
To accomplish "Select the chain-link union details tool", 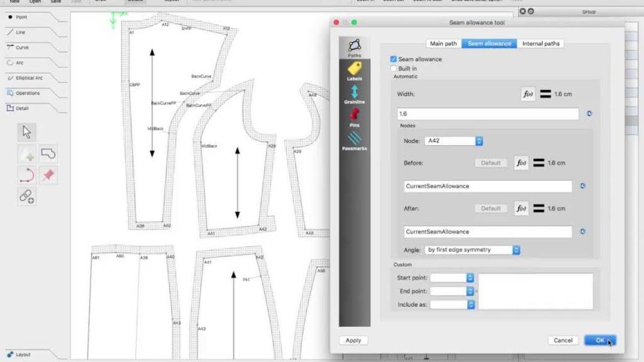I will (26, 197).
